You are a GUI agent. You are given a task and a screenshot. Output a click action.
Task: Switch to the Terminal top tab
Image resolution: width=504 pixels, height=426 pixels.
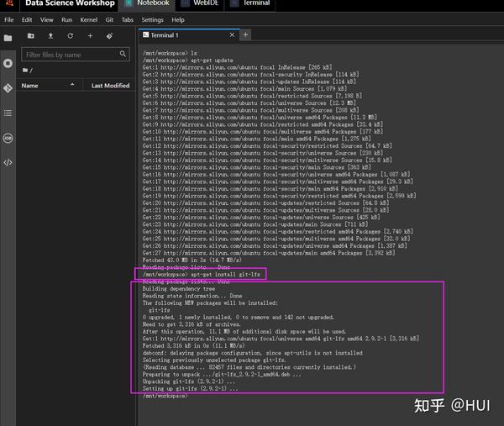pos(250,4)
